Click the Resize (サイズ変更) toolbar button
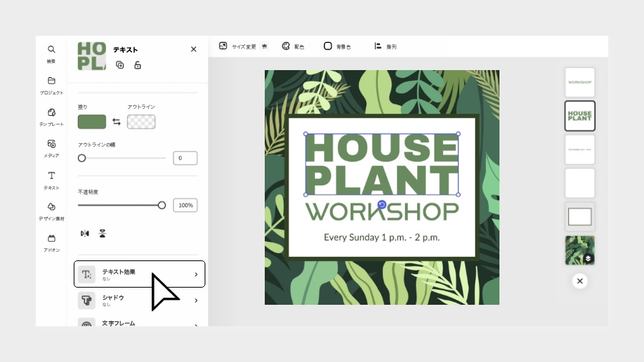Screen dimensions: 644x362 (x=238, y=47)
